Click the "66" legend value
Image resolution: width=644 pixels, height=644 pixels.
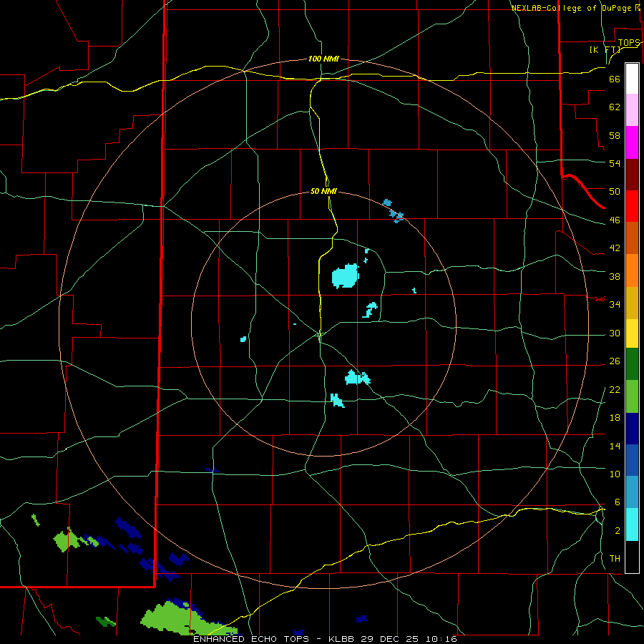coord(615,79)
